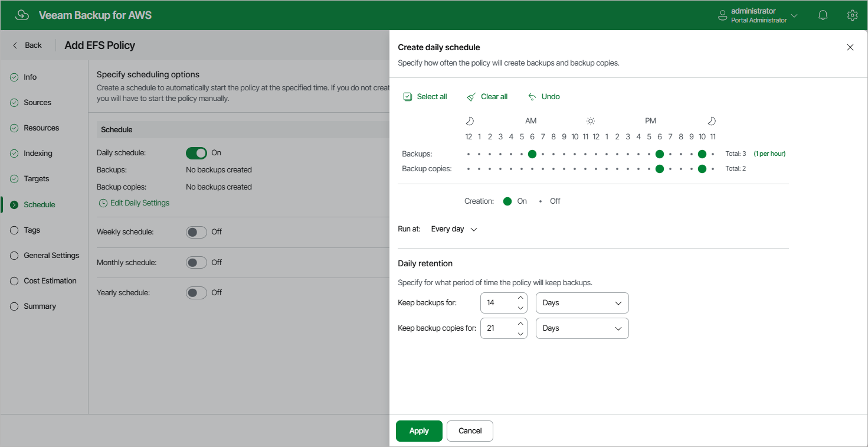Click the Clear all broom icon
This screenshot has height=447, width=868.
click(x=471, y=97)
